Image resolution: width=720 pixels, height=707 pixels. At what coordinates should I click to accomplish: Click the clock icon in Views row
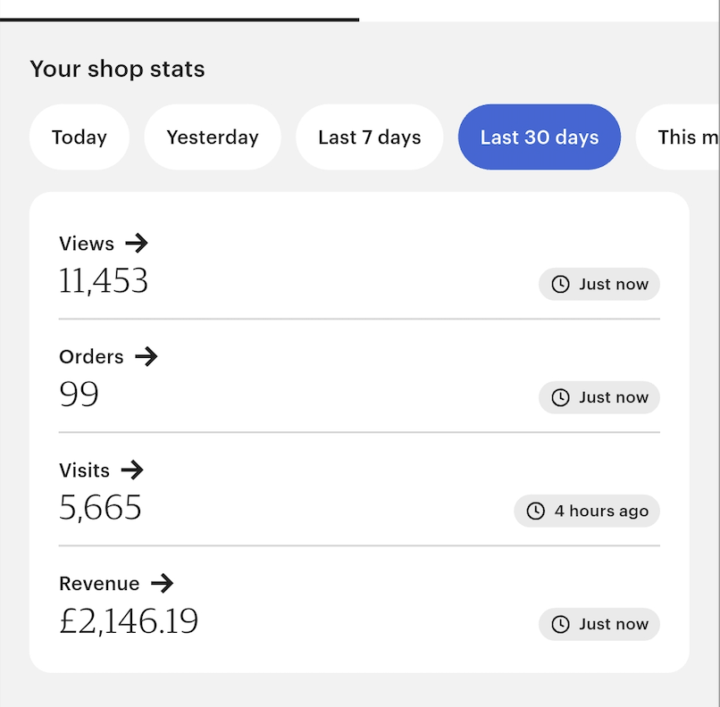pyautogui.click(x=561, y=284)
